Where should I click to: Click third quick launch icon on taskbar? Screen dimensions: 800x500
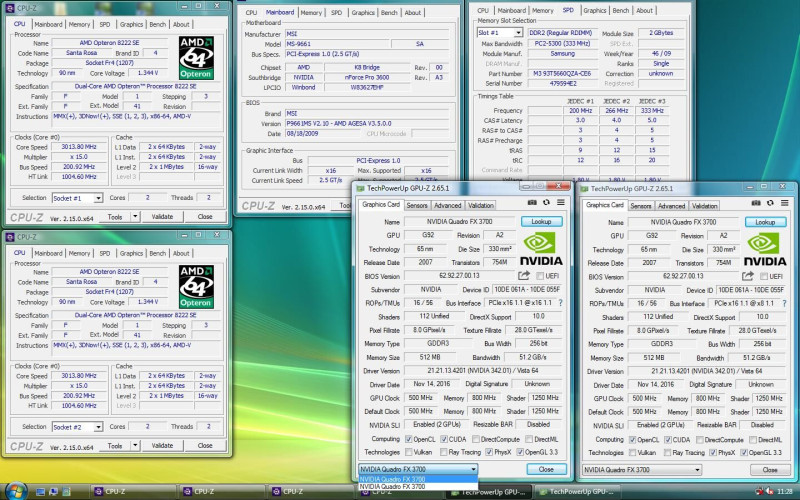point(66,492)
